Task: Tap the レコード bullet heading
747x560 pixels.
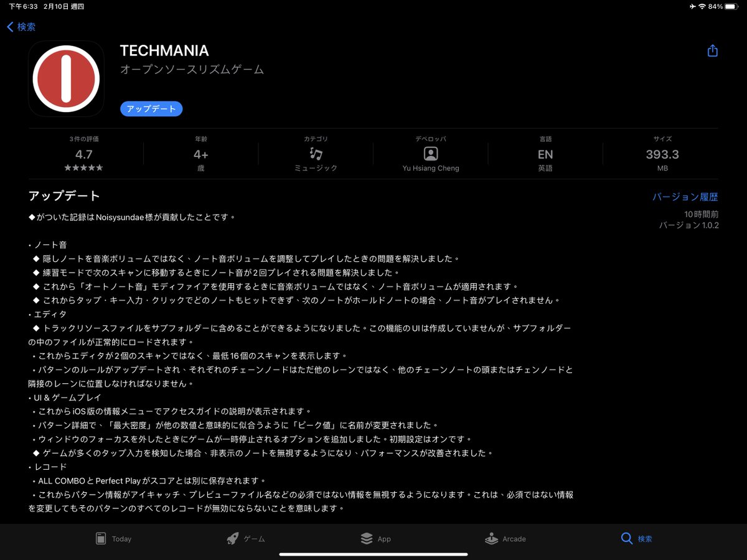Action: click(48, 467)
